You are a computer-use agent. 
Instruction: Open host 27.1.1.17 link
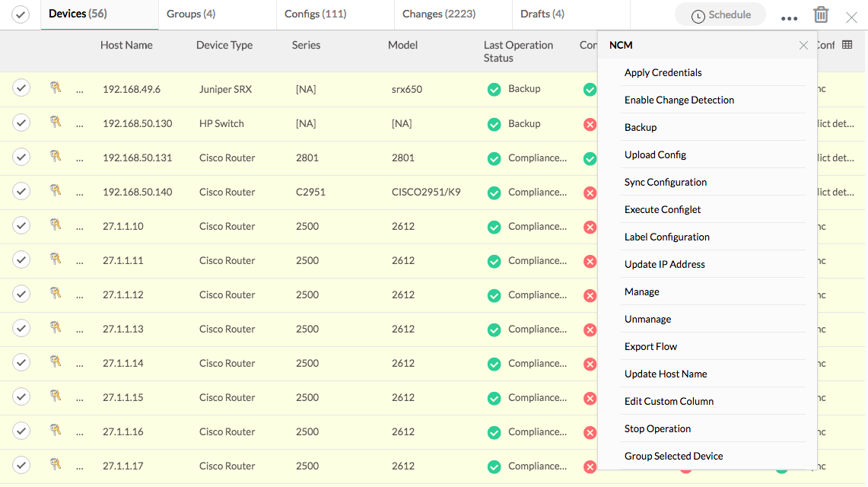(123, 466)
